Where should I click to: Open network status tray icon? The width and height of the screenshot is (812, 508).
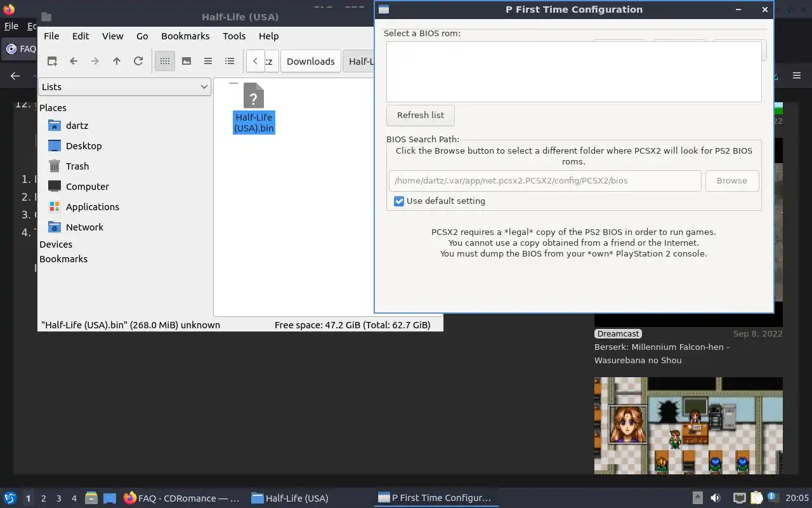click(740, 498)
